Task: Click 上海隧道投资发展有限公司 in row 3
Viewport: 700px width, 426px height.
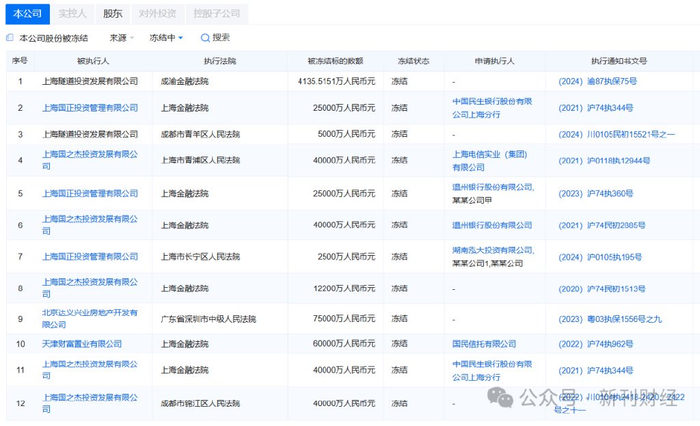Action: coord(90,134)
